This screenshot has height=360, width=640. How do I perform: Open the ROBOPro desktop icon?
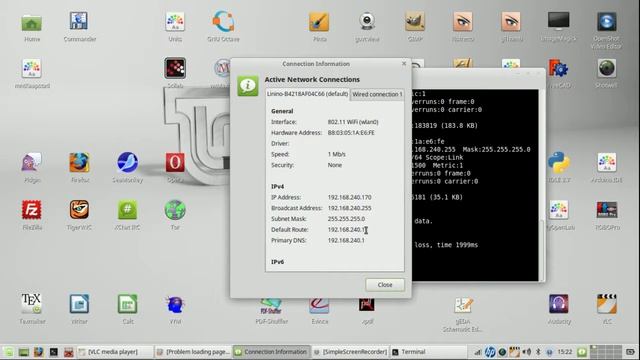(x=607, y=210)
